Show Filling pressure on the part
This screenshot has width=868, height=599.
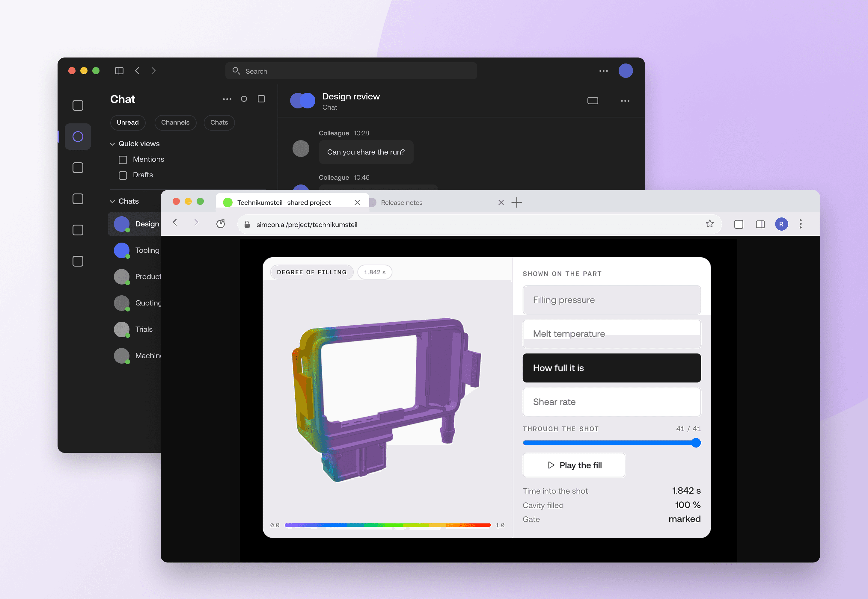coord(611,300)
